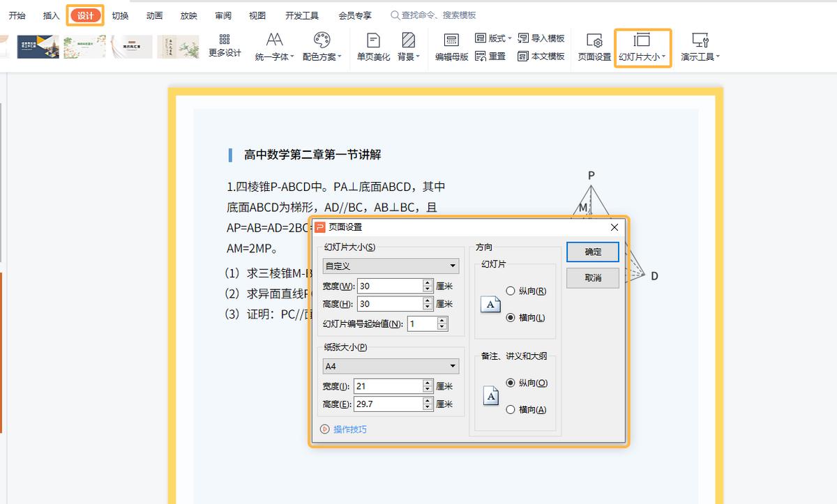Expand the 自定义 slide size combo box
Image resolution: width=837 pixels, height=504 pixels.
391,266
